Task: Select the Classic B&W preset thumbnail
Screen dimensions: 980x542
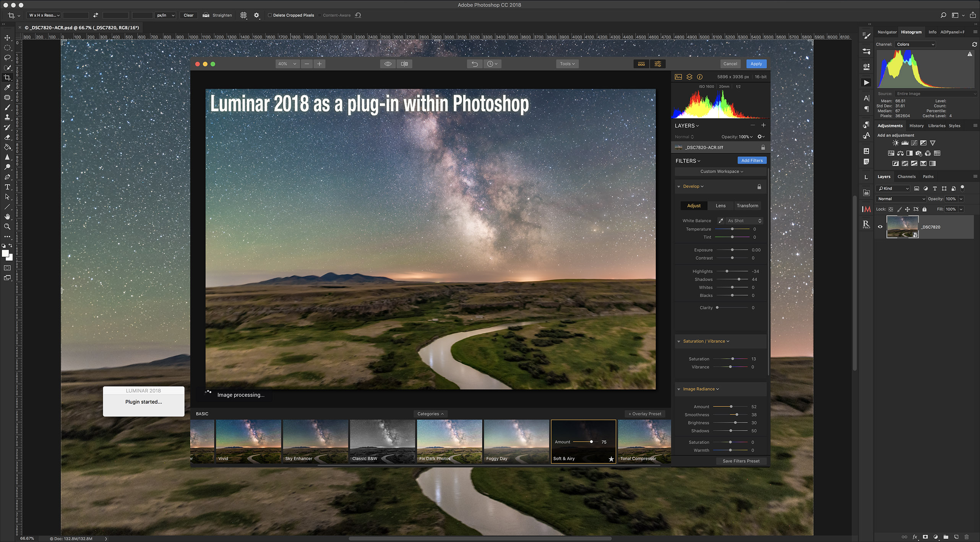Action: [382, 441]
